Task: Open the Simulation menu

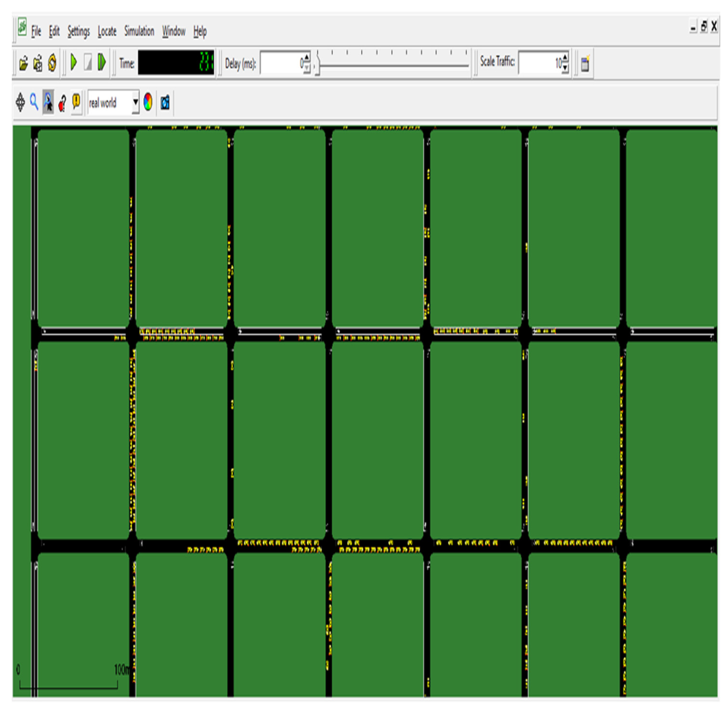Action: pyautogui.click(x=139, y=31)
